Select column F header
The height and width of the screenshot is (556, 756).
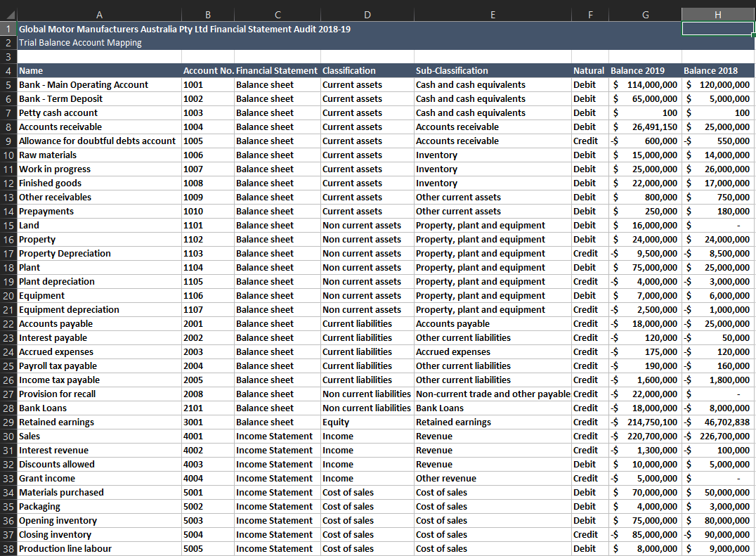590,15
